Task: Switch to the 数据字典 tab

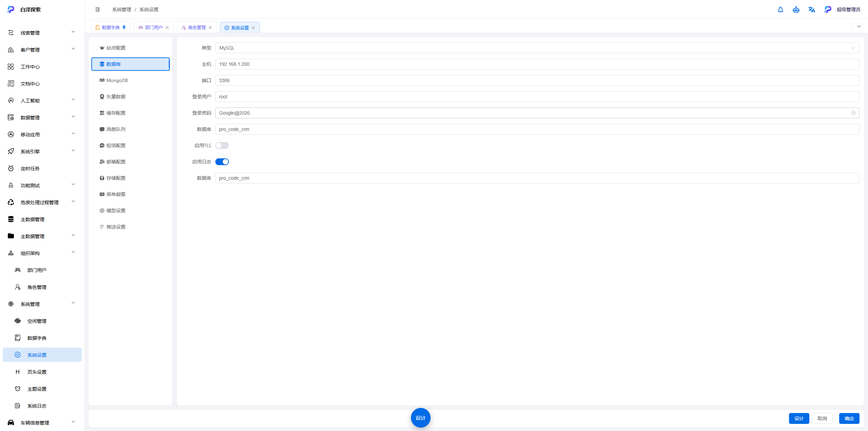Action: pyautogui.click(x=111, y=27)
